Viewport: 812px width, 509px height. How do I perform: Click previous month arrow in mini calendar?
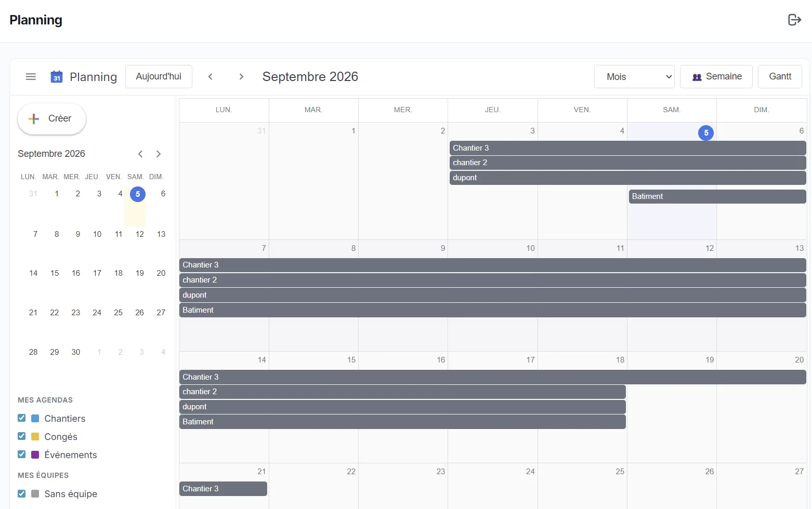[x=140, y=154]
